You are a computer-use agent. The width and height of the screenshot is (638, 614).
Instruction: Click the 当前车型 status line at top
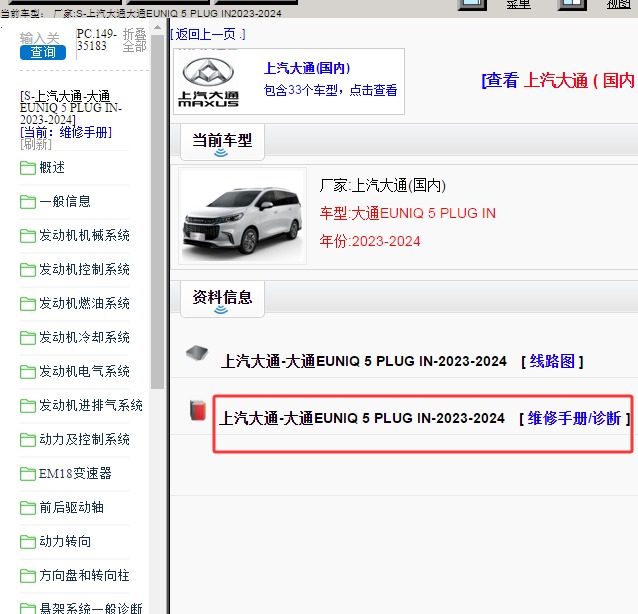pos(141,13)
